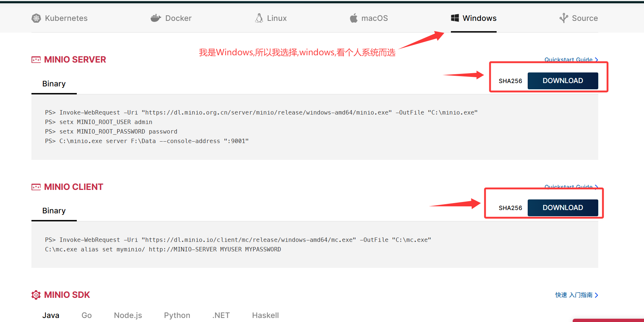Click the client Invoke-WebRequest mc.exe command line
This screenshot has height=322, width=644.
point(238,240)
